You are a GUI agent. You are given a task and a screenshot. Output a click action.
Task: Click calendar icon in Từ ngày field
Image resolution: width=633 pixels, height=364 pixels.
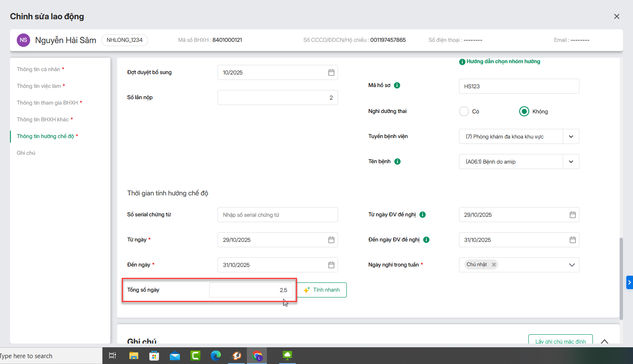click(x=331, y=240)
